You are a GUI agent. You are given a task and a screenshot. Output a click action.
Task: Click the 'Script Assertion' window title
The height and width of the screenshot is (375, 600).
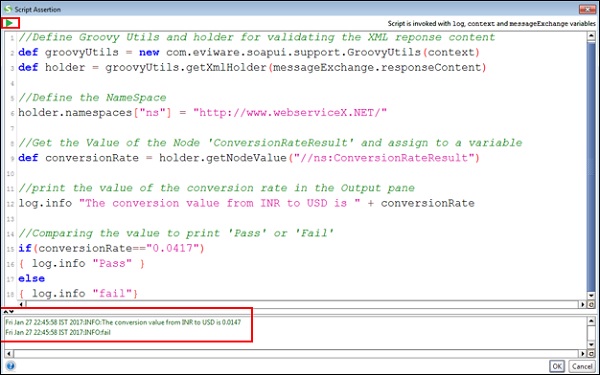(38, 9)
